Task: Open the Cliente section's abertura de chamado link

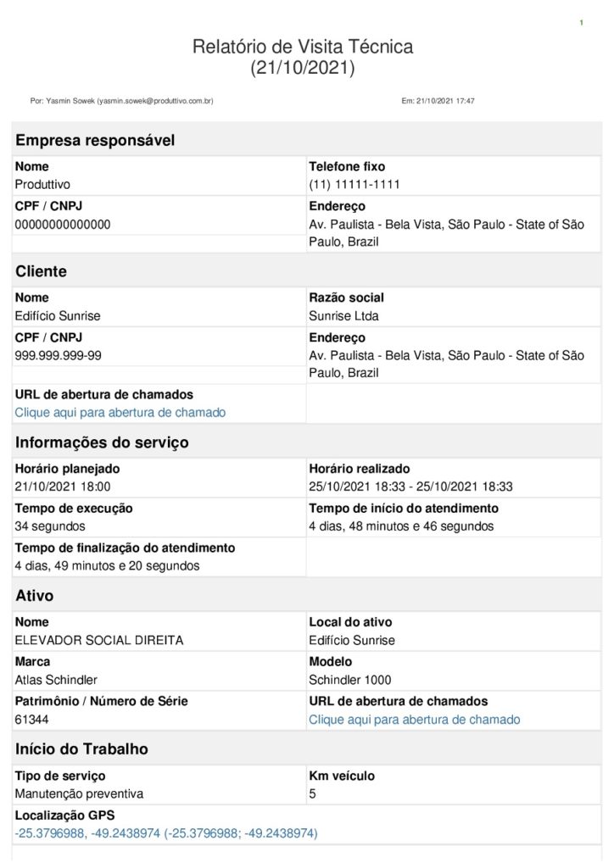Action: click(120, 413)
